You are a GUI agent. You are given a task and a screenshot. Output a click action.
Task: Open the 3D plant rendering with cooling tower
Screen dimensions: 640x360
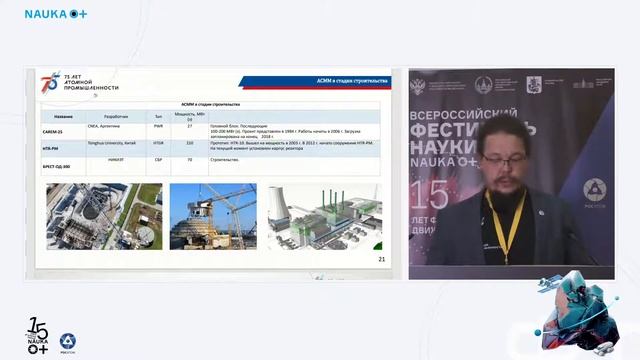point(325,216)
